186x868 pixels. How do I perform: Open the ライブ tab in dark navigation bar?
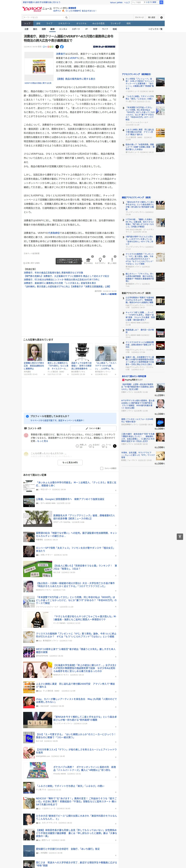pos(49,24)
